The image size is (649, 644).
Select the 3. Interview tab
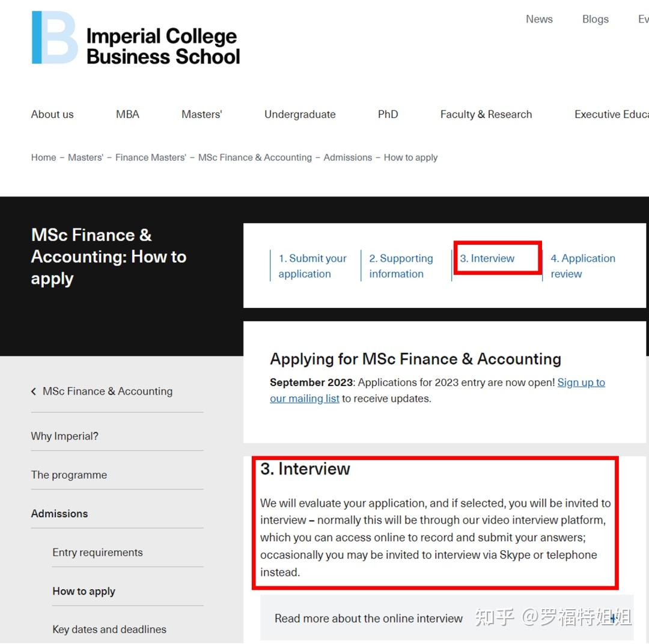487,259
